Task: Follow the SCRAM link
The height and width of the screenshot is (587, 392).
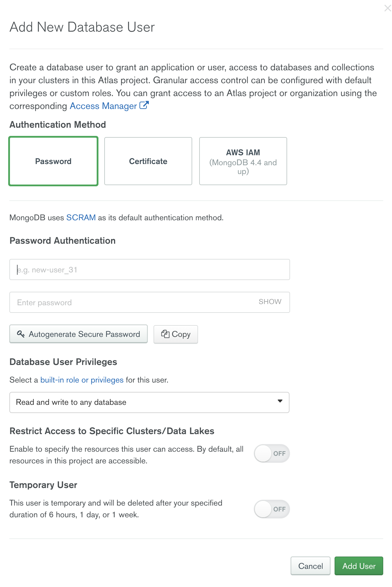Action: (x=81, y=218)
